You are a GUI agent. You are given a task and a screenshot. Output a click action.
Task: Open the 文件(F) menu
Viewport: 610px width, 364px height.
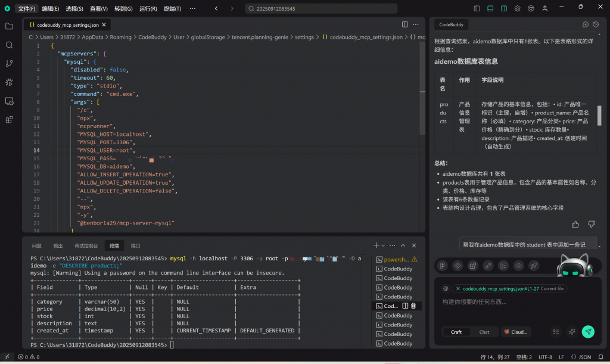tap(26, 8)
